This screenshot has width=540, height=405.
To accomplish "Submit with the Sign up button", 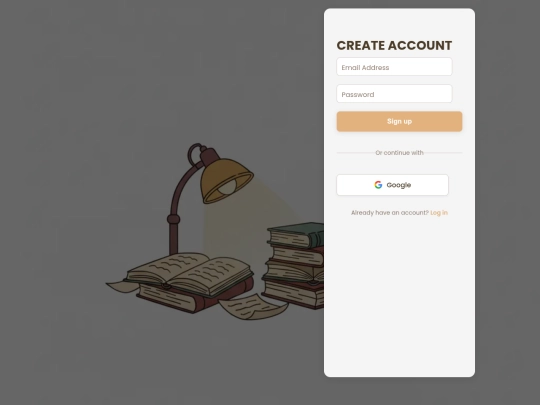I will click(399, 121).
